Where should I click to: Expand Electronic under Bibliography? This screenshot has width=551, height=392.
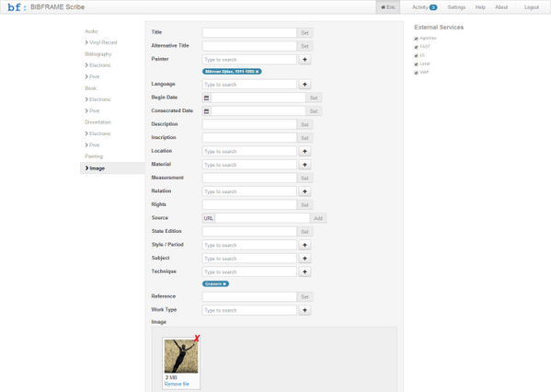click(x=98, y=65)
